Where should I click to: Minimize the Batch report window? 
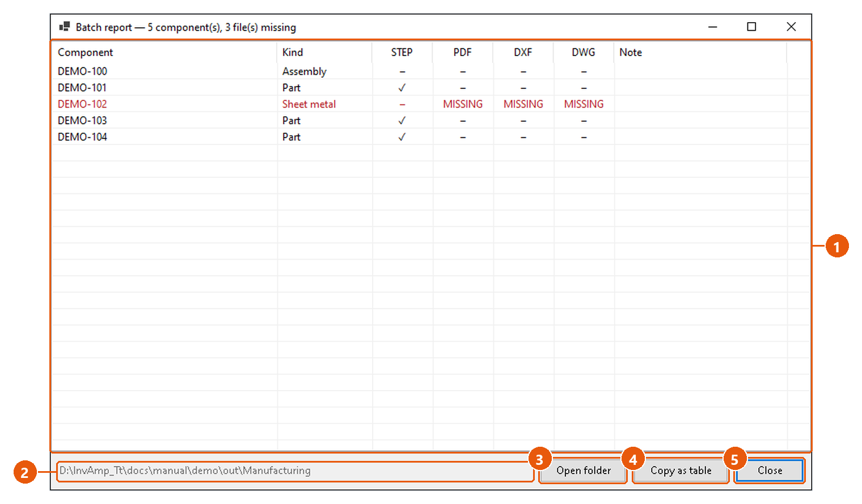713,27
